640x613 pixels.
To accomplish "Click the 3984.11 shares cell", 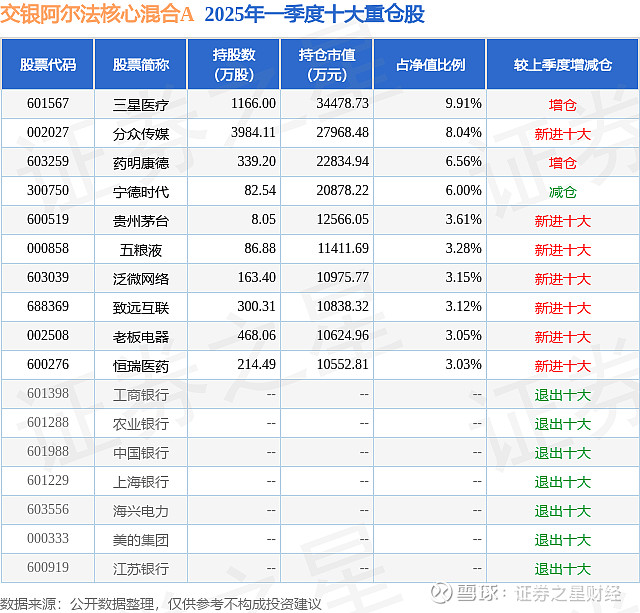I will click(x=253, y=133).
